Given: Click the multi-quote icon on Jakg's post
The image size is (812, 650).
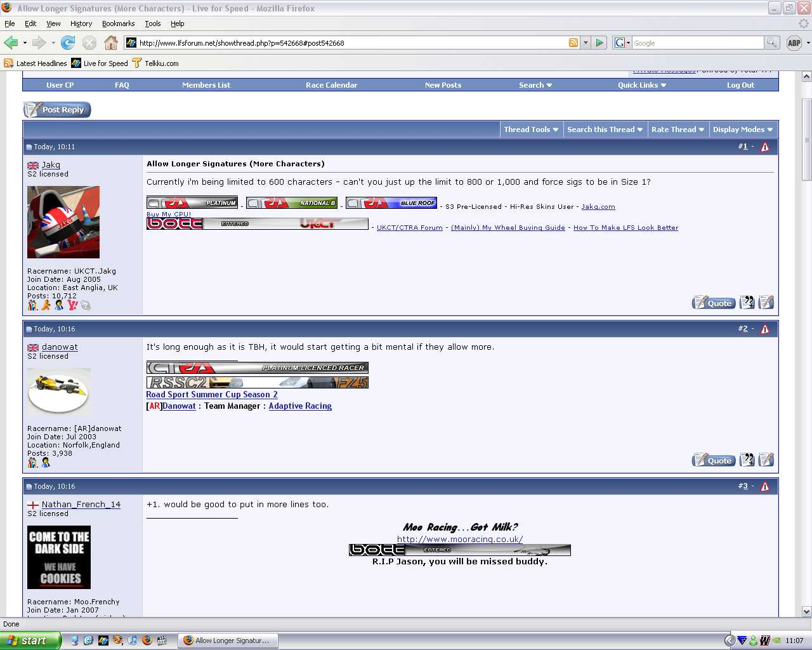Looking at the screenshot, I should [747, 303].
